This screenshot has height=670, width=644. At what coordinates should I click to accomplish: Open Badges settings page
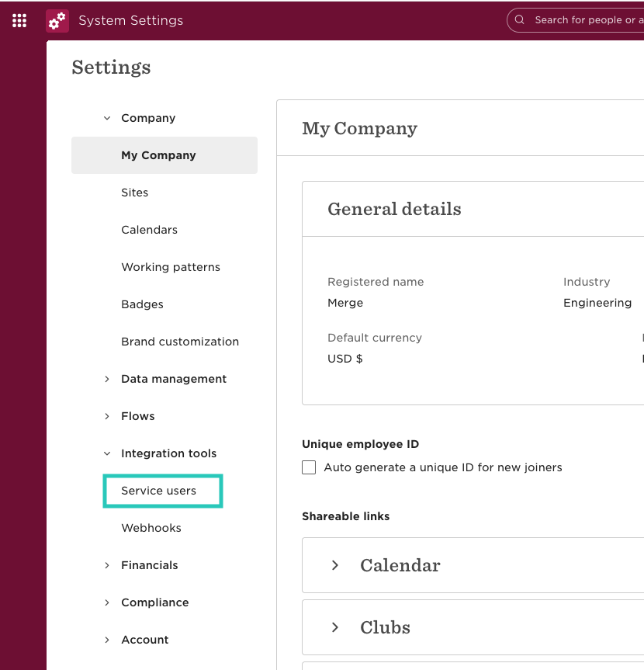(x=142, y=304)
